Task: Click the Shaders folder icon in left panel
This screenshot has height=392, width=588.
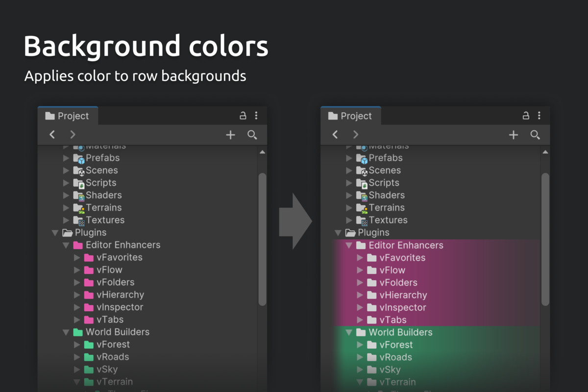Action: pyautogui.click(x=78, y=196)
